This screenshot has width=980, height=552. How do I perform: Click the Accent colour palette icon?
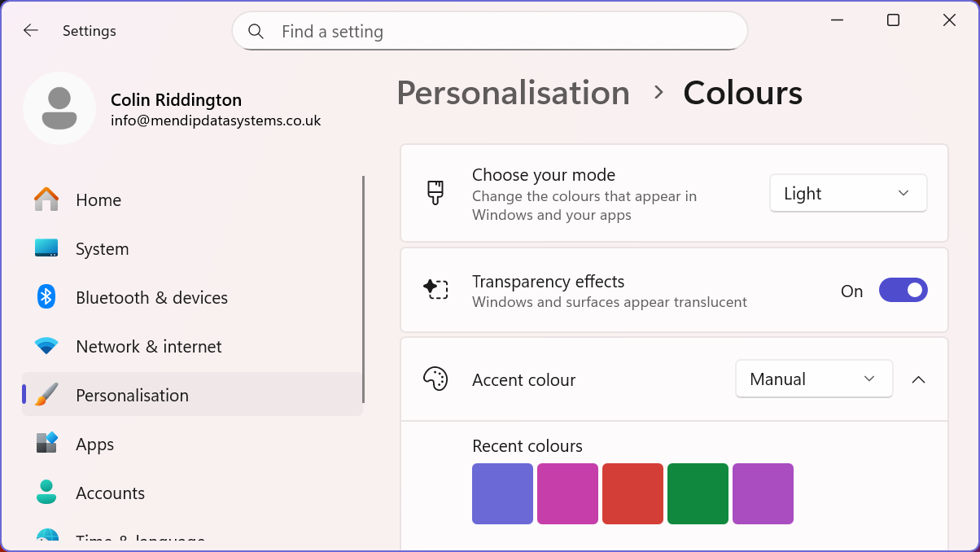(435, 379)
